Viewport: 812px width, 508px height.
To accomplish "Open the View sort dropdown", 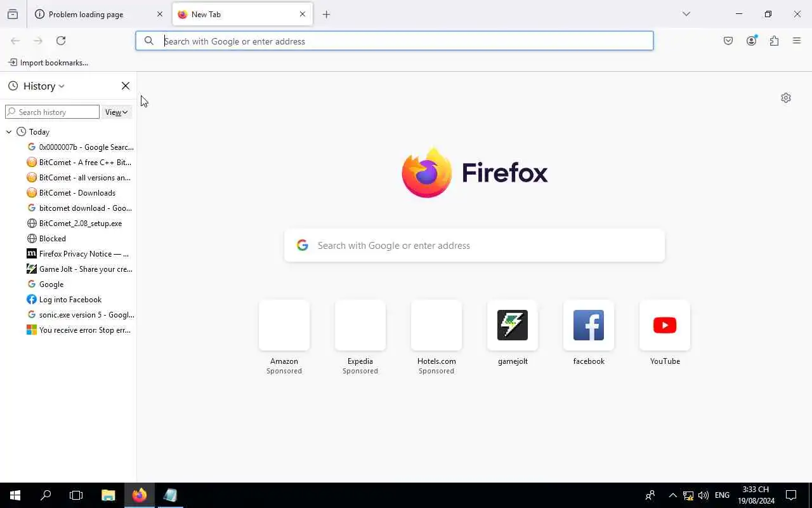I will 117,112.
